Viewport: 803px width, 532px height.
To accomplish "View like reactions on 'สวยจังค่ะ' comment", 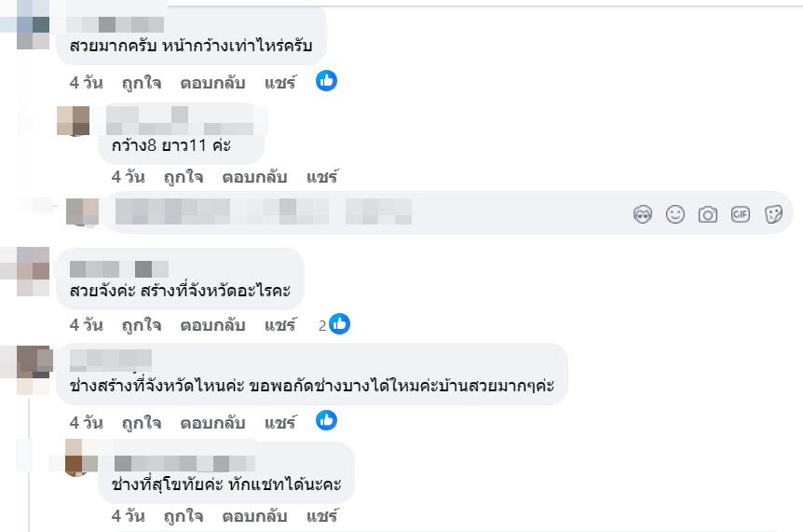I will coord(334,325).
